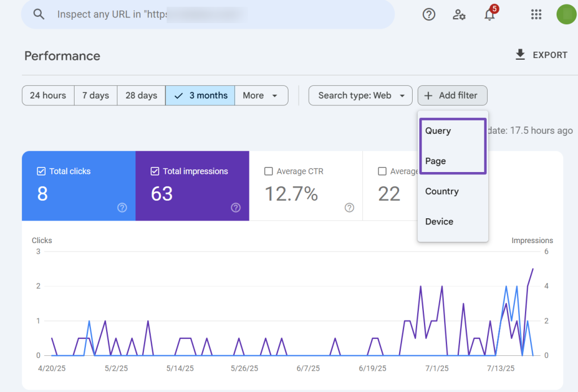578x392 pixels.
Task: Open notifications via the bell icon
Action: tap(489, 15)
